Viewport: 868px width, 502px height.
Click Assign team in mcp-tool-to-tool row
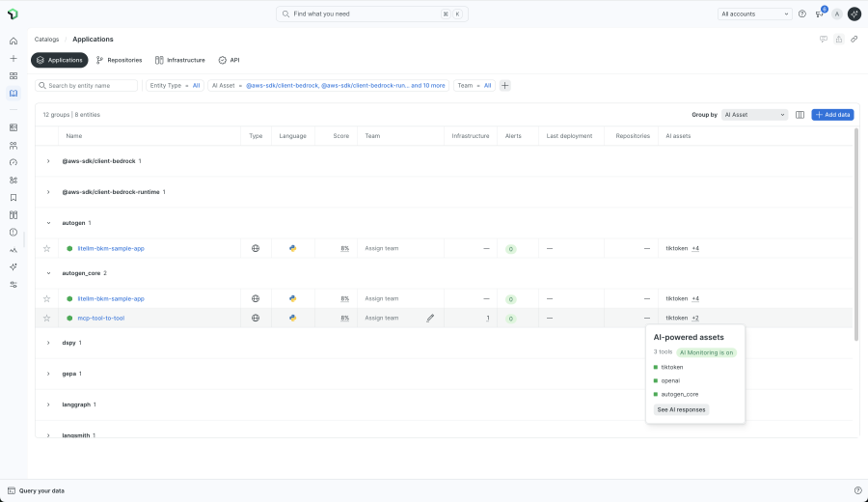(x=381, y=318)
